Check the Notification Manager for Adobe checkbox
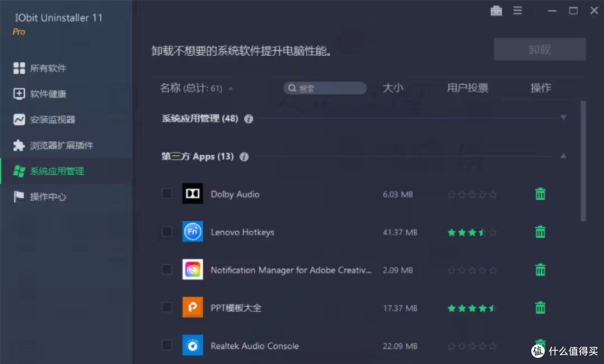 click(167, 270)
